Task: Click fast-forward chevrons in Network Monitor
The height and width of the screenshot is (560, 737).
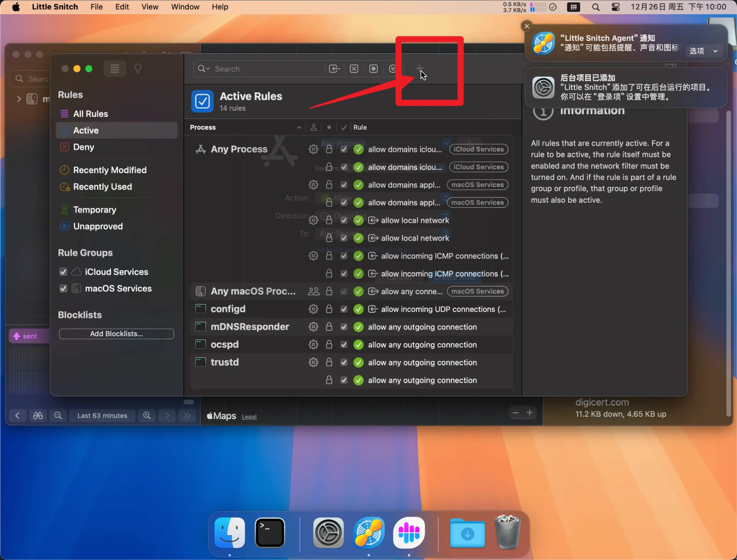Action: click(x=187, y=416)
